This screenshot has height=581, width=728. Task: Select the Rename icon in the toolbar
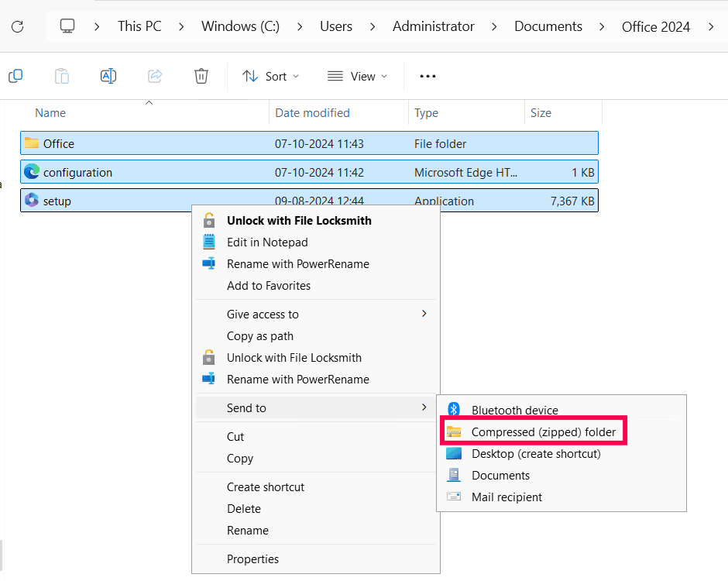108,75
